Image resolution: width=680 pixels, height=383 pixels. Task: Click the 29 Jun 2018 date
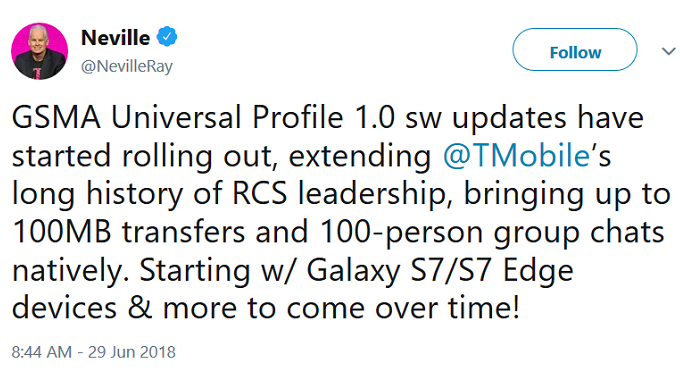[x=132, y=352]
